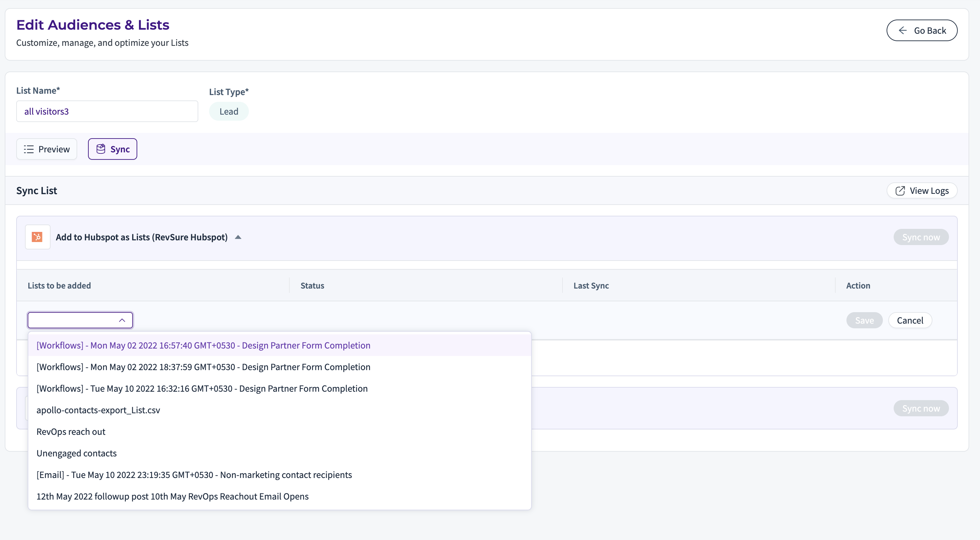Click the Sync database icon
The height and width of the screenshot is (540, 980).
[100, 149]
